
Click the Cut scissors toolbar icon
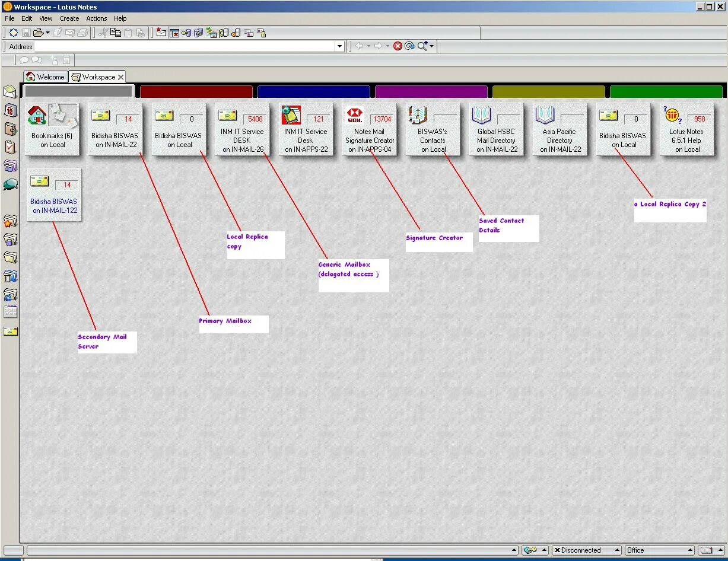point(103,33)
